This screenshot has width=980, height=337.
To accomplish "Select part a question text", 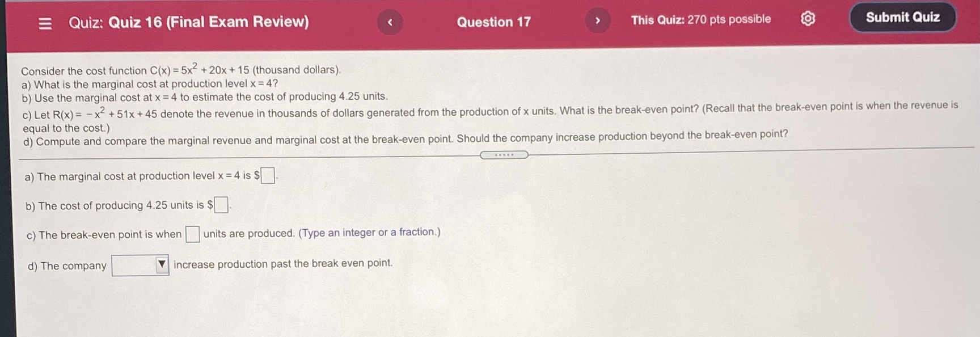I will [x=149, y=83].
